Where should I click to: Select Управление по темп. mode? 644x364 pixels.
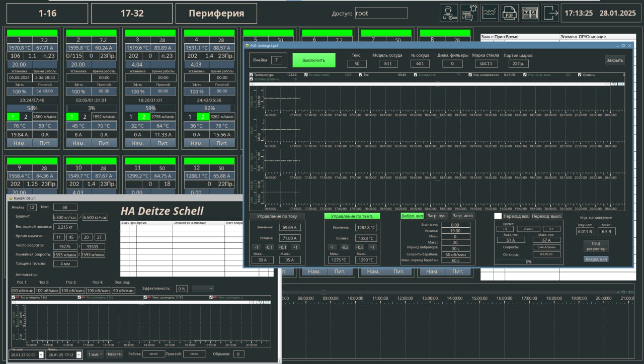point(352,216)
